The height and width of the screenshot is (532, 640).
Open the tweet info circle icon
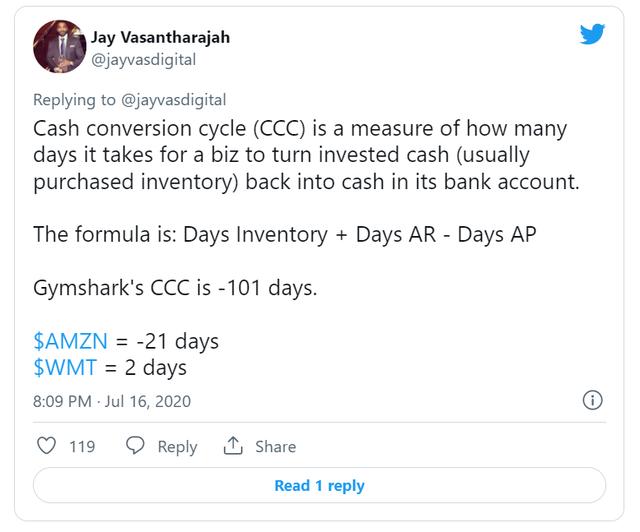tap(592, 401)
